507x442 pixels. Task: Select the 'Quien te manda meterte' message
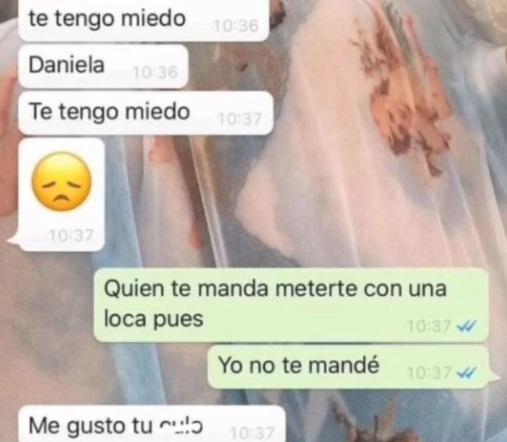pyautogui.click(x=291, y=305)
